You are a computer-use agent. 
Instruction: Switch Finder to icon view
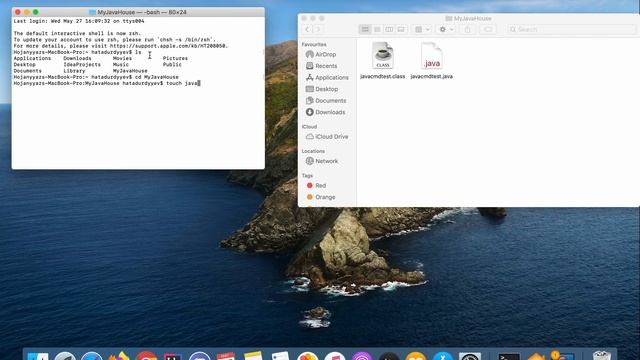coord(365,29)
